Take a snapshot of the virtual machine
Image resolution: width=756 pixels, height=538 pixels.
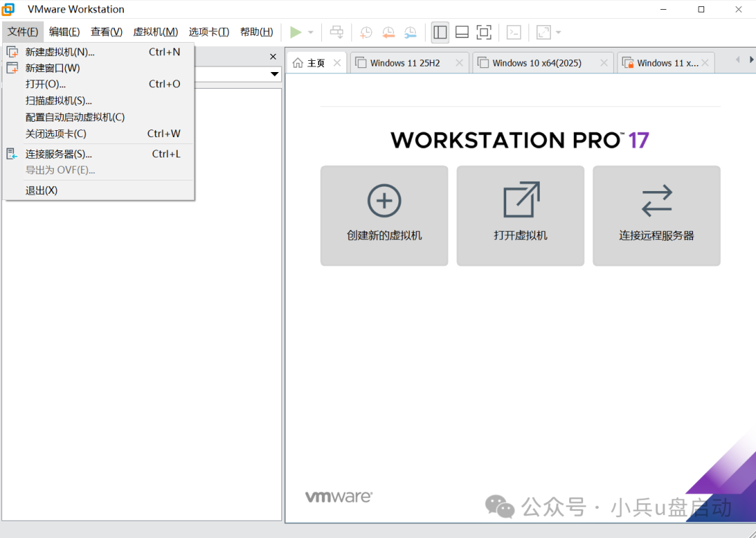365,31
